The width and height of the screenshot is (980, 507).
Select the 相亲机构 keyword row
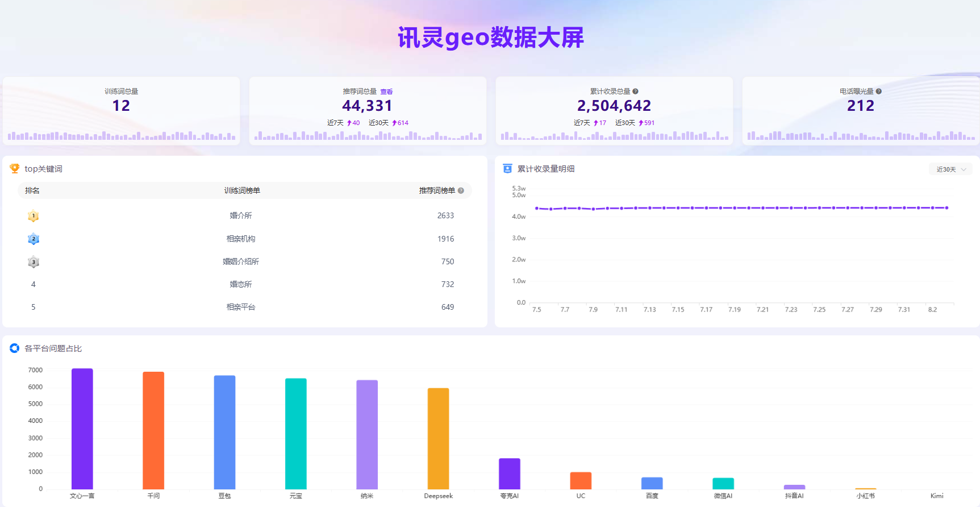(245, 239)
